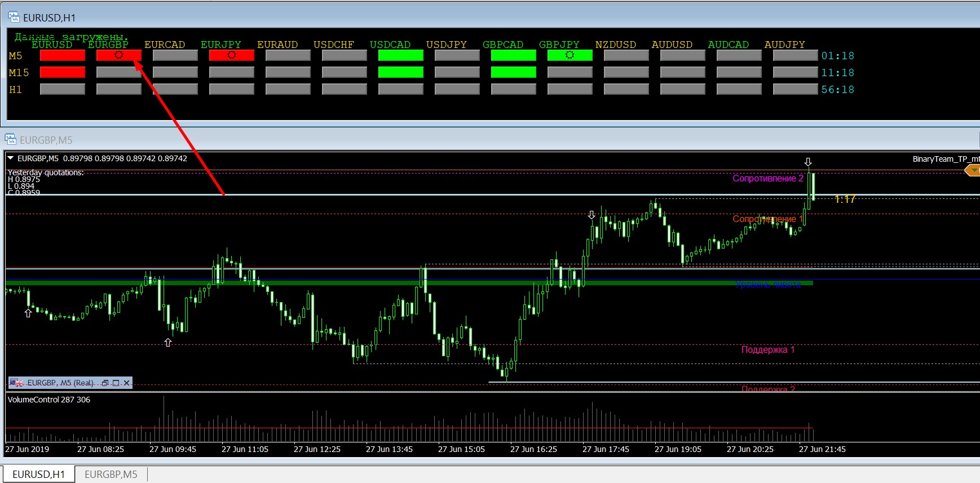Click the up arrow marker near 08:25
The height and width of the screenshot is (483, 980).
pyautogui.click(x=167, y=342)
